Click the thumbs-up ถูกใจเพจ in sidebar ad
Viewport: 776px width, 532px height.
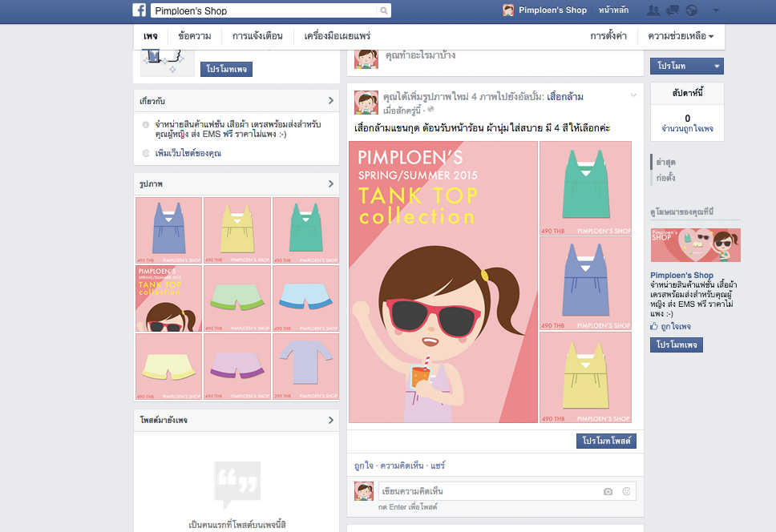point(671,326)
